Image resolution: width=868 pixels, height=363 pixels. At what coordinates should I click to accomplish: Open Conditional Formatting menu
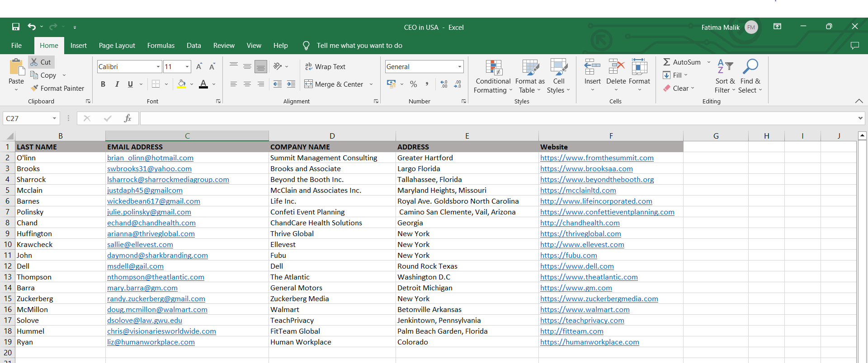(493, 77)
